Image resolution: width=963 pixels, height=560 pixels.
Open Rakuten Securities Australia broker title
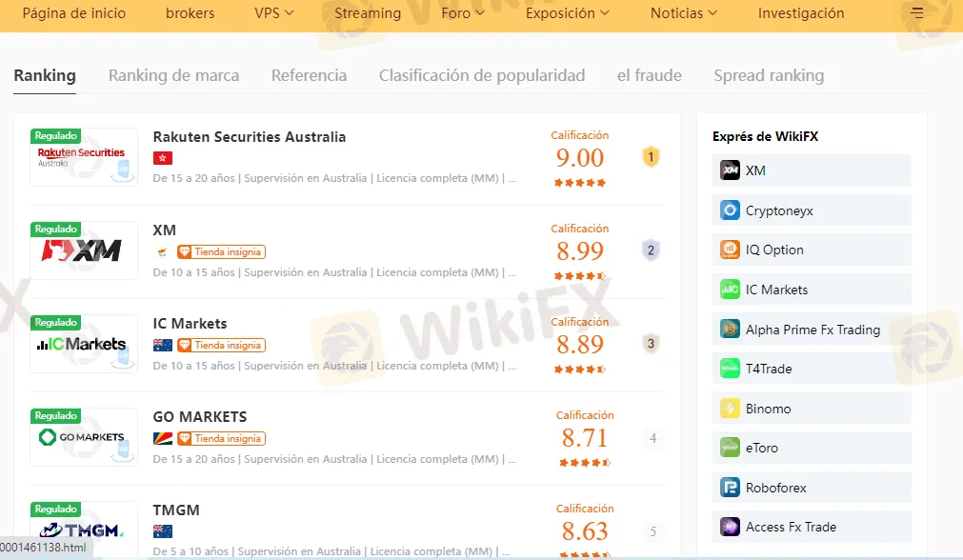(x=250, y=137)
